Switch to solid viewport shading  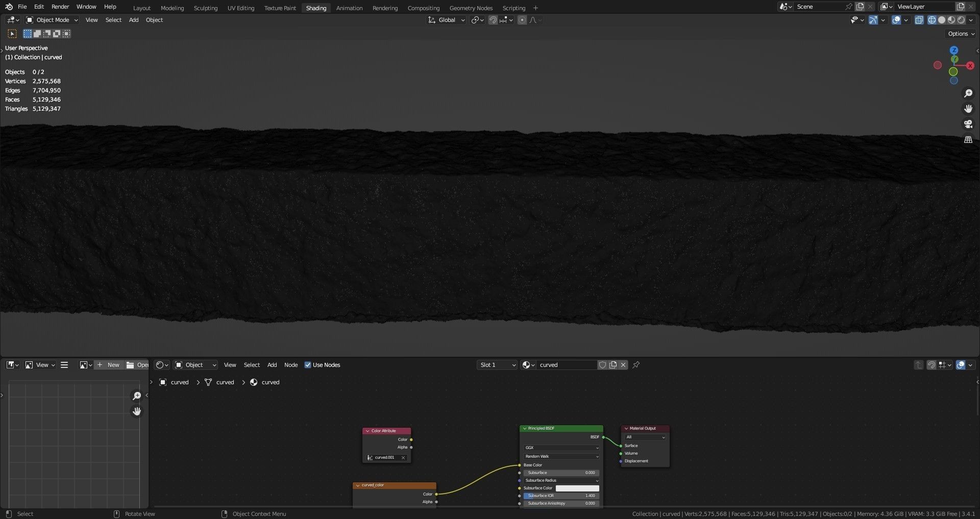942,20
